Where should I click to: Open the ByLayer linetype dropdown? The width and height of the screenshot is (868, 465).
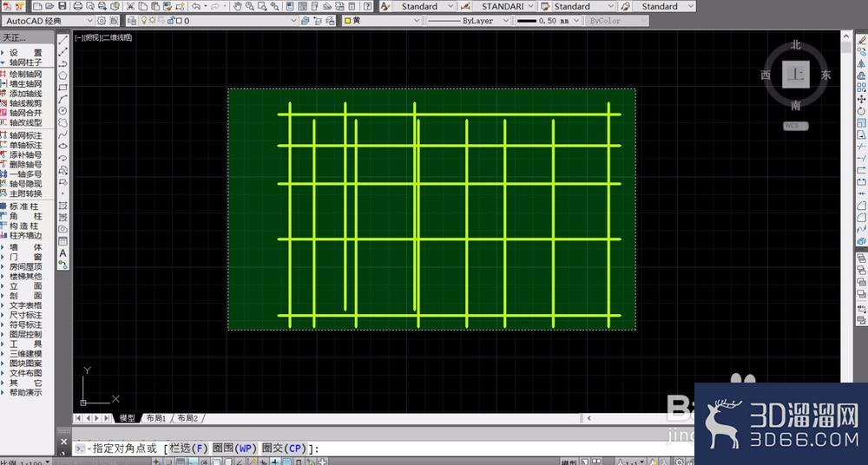469,21
